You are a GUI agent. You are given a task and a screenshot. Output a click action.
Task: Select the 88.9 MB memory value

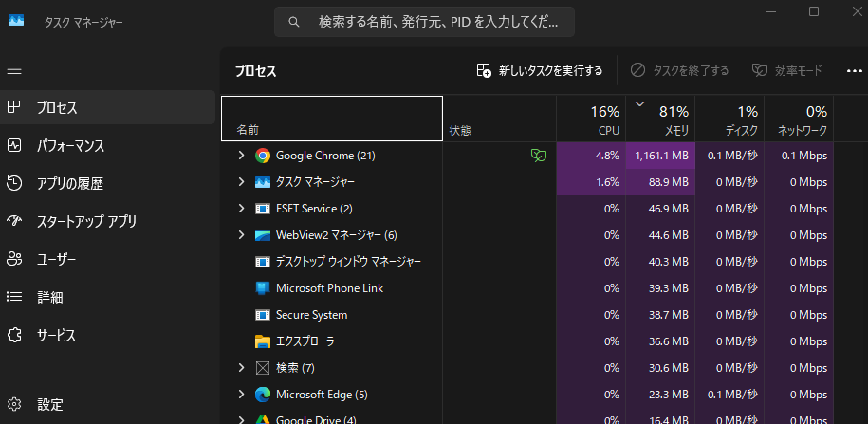point(660,182)
